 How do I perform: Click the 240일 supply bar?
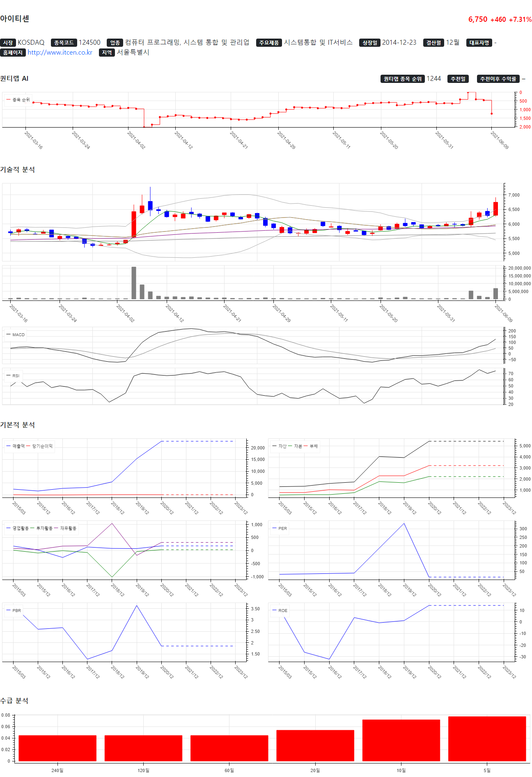(57, 748)
